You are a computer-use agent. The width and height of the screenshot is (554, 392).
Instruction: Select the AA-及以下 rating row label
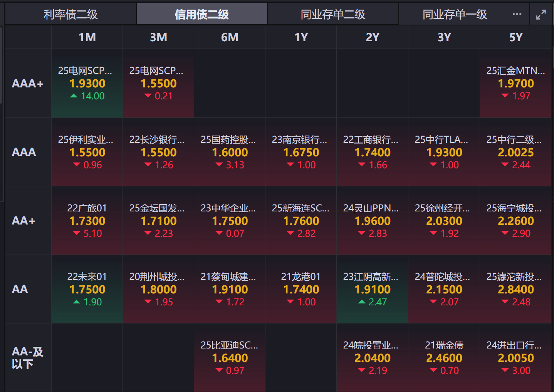[28, 358]
